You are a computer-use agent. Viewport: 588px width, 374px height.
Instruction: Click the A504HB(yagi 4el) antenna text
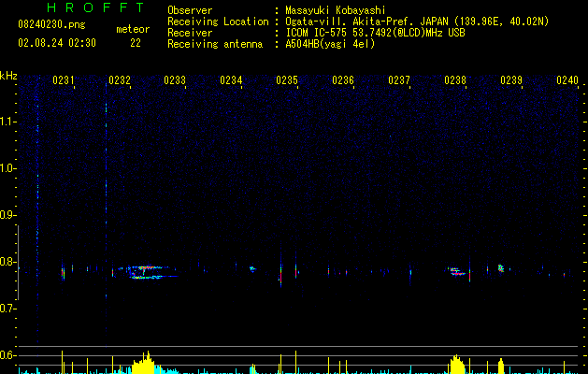coord(330,44)
